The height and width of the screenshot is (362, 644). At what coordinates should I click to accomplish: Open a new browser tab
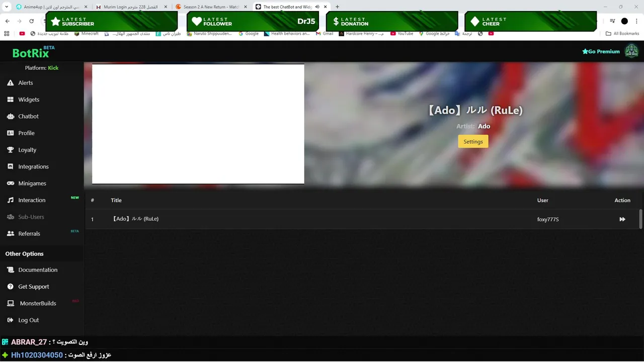tap(337, 7)
